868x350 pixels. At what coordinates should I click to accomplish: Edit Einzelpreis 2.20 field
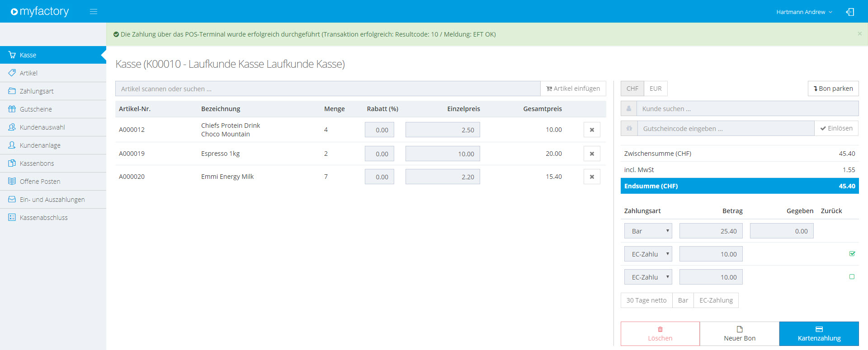coord(443,177)
